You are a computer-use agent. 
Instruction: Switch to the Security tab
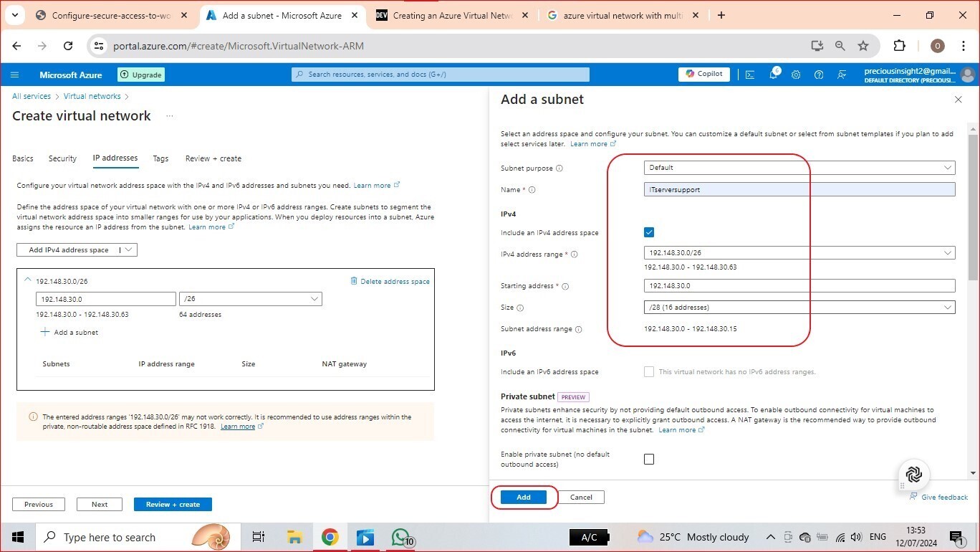click(x=62, y=158)
